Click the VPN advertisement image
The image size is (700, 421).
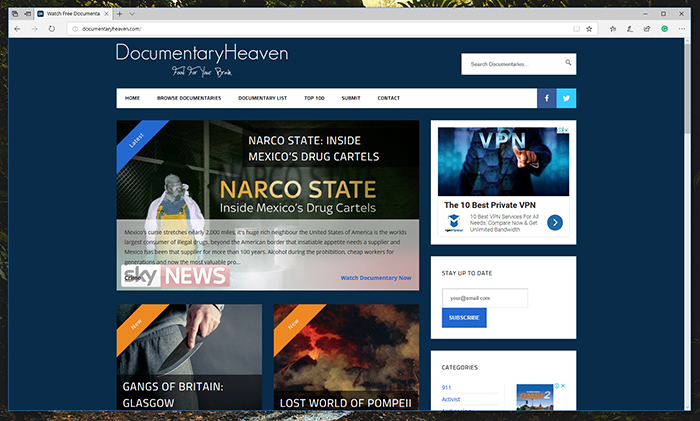click(504, 162)
